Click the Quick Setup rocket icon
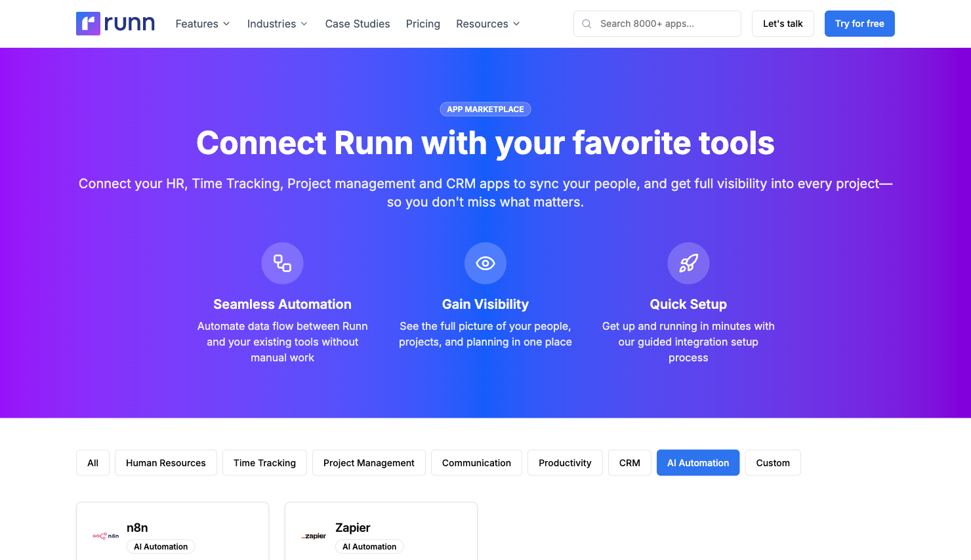 point(688,264)
